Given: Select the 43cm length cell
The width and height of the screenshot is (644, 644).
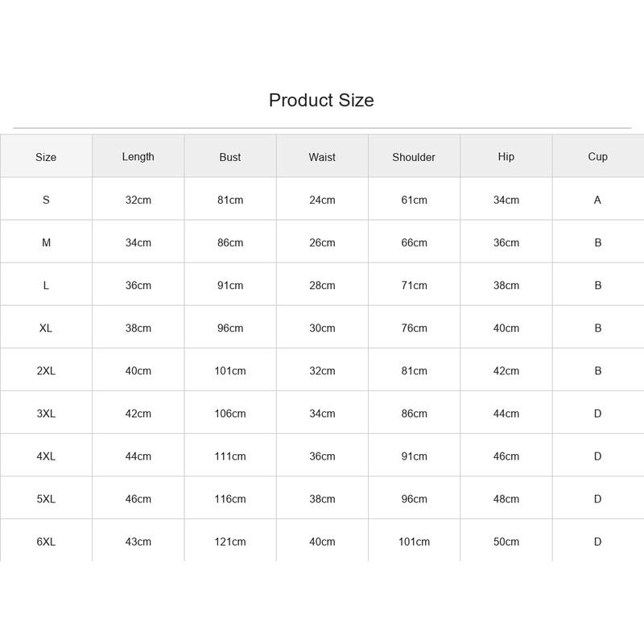Looking at the screenshot, I should click(138, 542).
